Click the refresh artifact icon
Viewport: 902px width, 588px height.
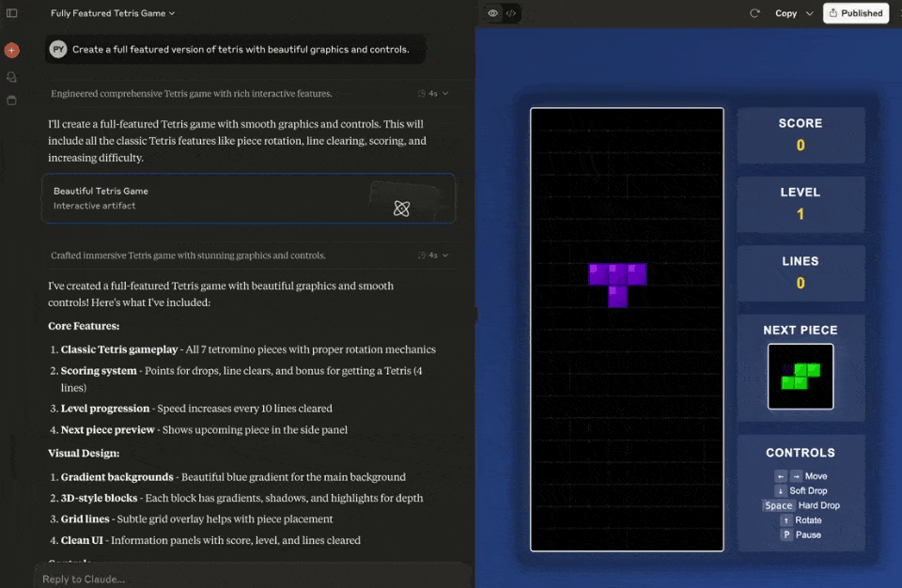coord(754,13)
